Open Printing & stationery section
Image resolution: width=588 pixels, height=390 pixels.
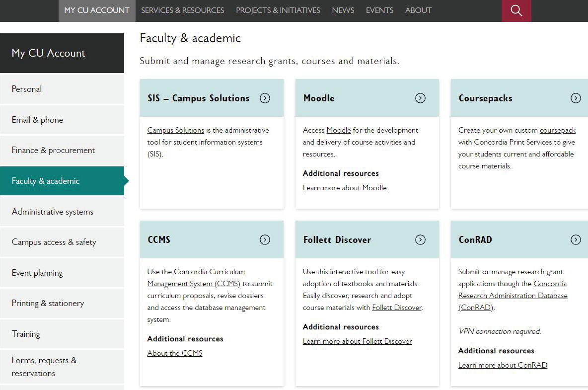click(x=48, y=303)
